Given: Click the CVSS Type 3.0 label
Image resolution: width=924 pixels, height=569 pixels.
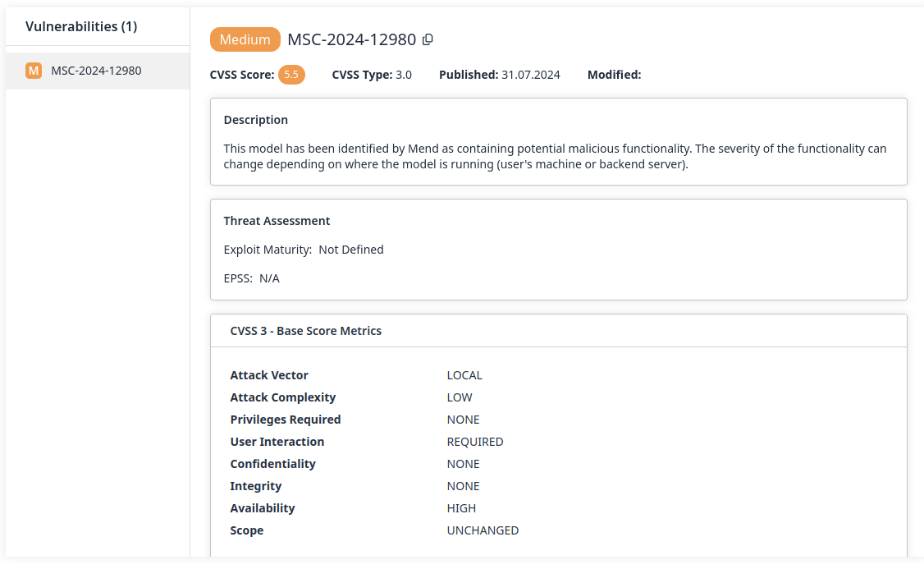Looking at the screenshot, I should coord(372,75).
